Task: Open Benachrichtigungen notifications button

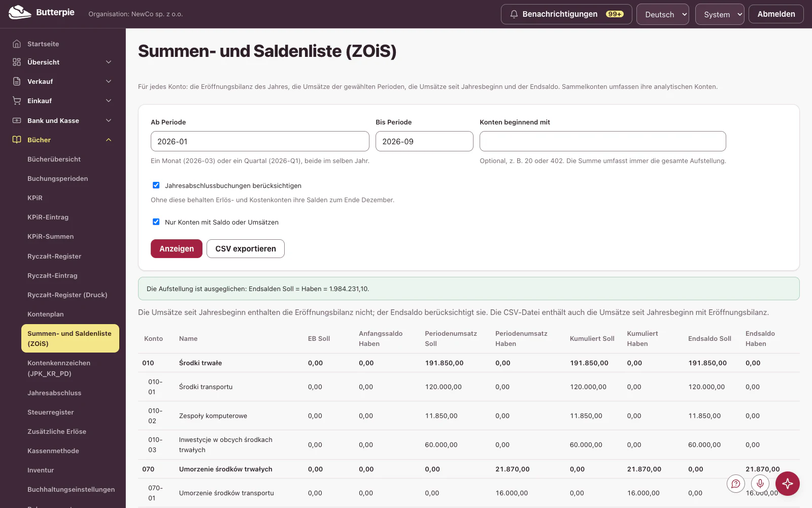Action: coord(566,14)
